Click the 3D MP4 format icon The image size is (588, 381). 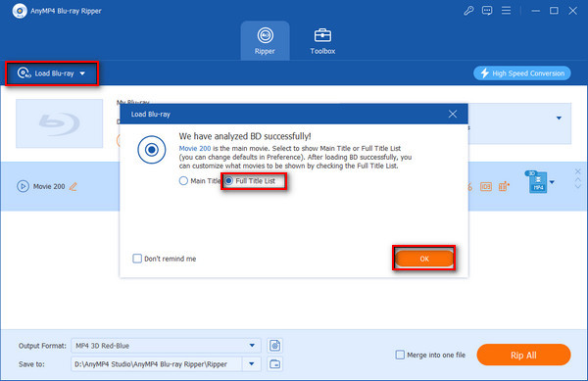point(538,182)
